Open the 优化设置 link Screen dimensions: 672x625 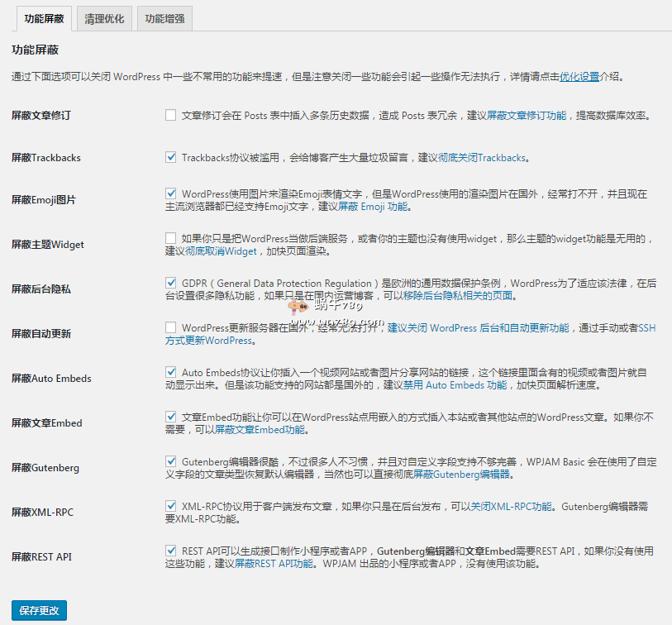pyautogui.click(x=579, y=77)
